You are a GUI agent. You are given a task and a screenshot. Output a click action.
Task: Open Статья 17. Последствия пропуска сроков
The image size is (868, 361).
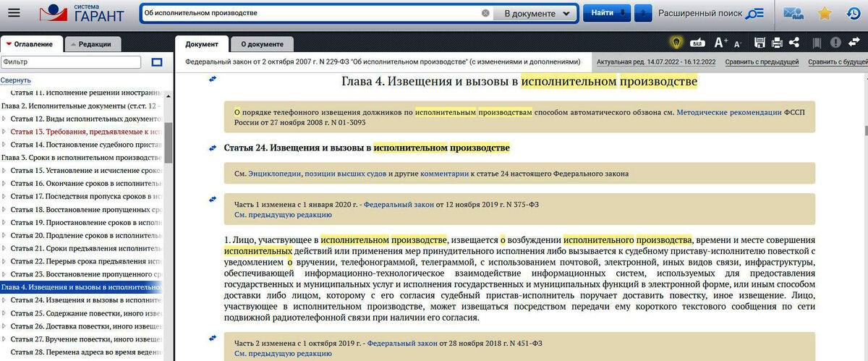[85, 197]
